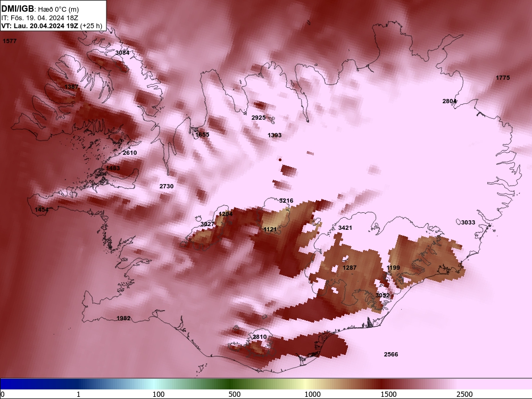Click the map value 1121
532x399 pixels.
270,230
